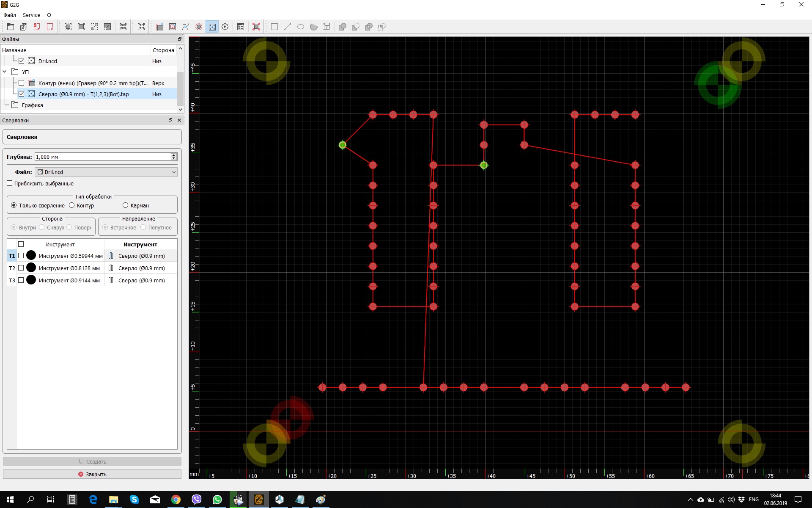Viewport: 812px width, 508px height.
Task: Select the text drawing tool
Action: pos(327,27)
